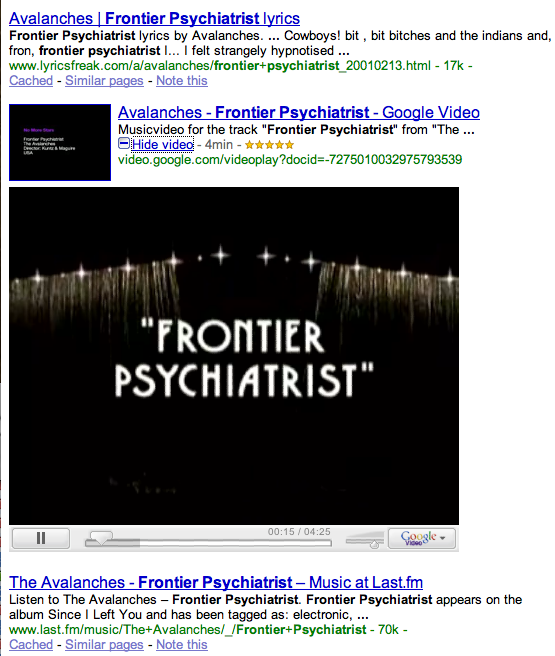The height and width of the screenshot is (656, 555).
Task: Click Similar pages under lyricsfreak result
Action: click(104, 81)
